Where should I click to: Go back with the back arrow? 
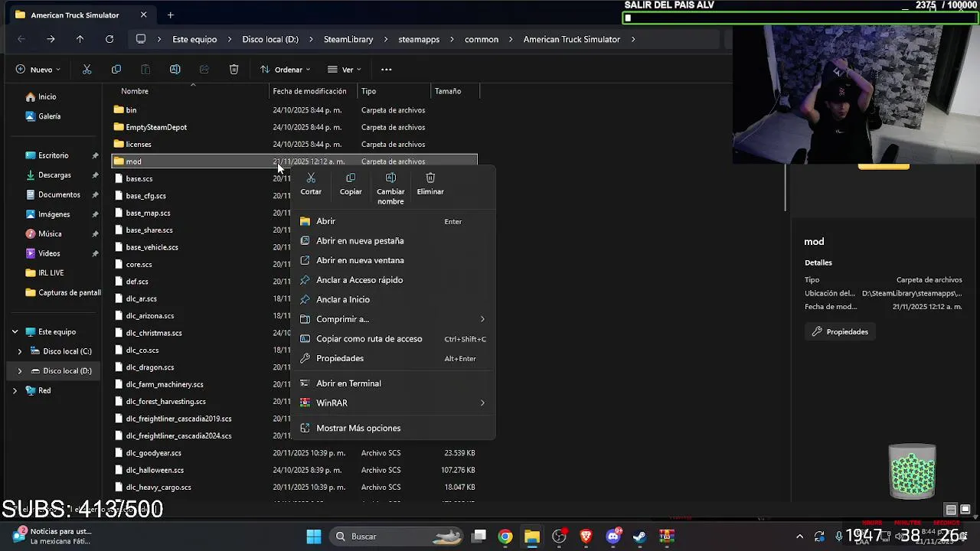coord(21,39)
